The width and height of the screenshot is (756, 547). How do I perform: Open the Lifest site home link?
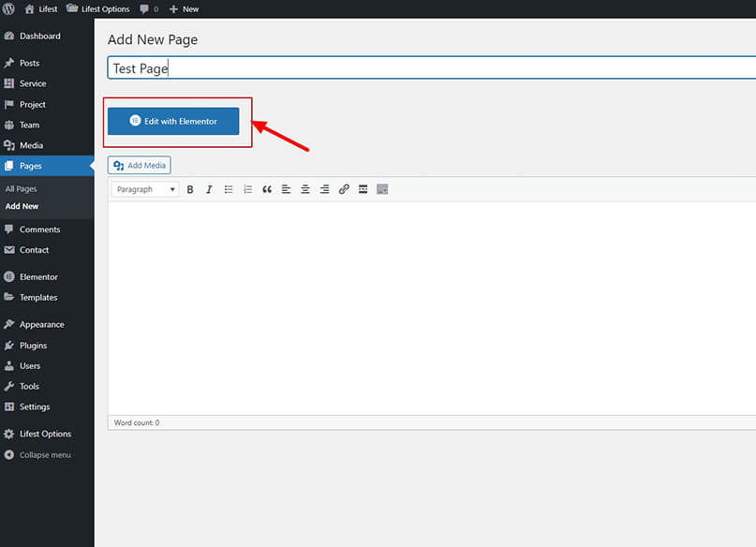coord(41,8)
